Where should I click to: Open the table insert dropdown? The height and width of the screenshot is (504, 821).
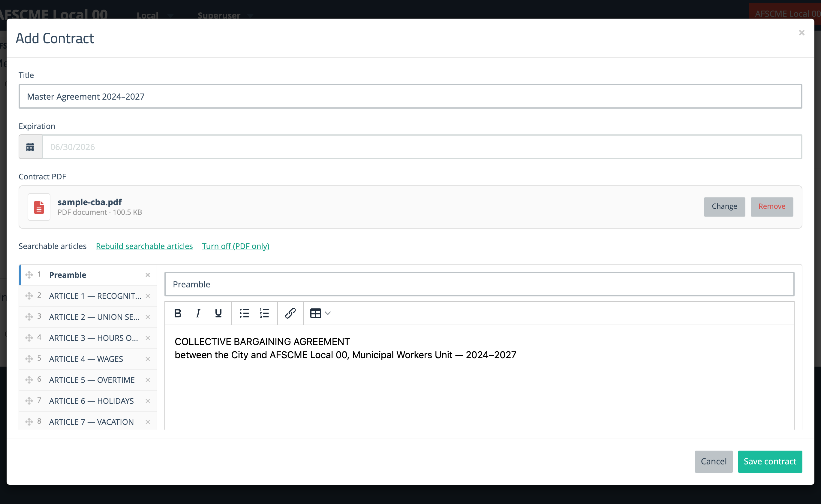point(320,313)
